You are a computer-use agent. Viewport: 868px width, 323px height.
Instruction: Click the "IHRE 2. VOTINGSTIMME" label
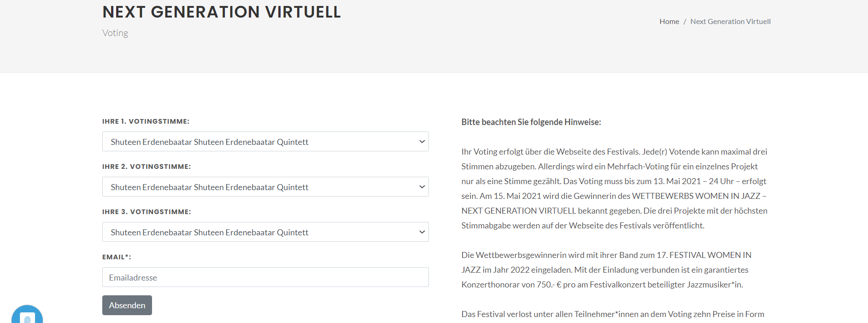(x=147, y=167)
